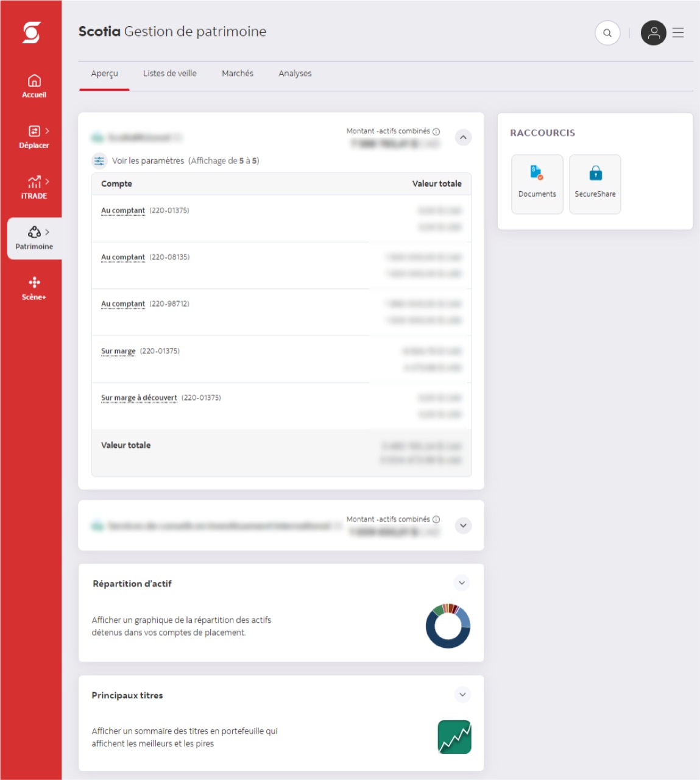700x780 pixels.
Task: Click the asset allocation donut chart
Action: pos(448,626)
